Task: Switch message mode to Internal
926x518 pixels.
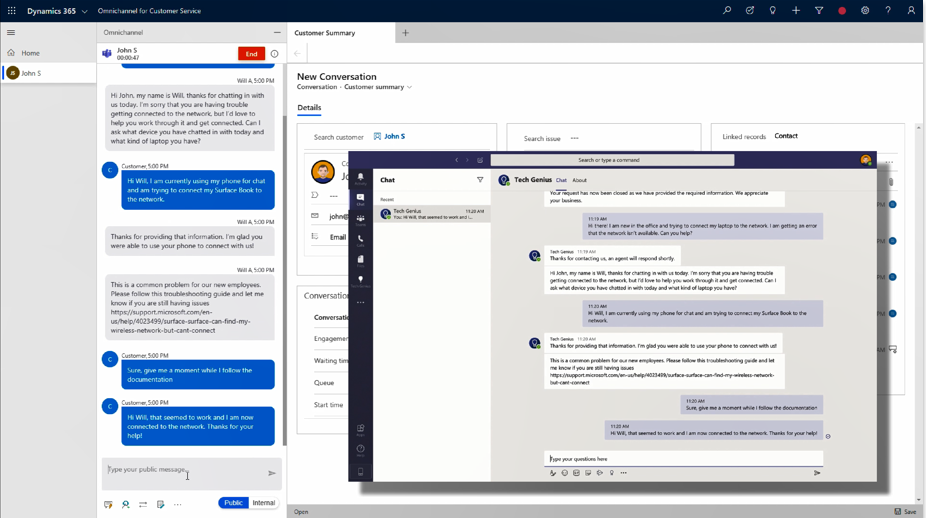Action: pos(264,503)
